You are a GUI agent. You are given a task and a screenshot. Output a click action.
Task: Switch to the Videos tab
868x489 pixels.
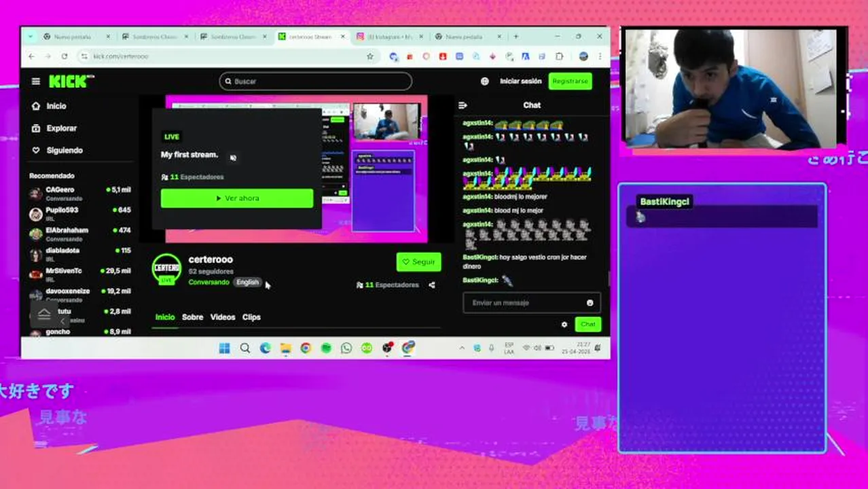click(223, 317)
